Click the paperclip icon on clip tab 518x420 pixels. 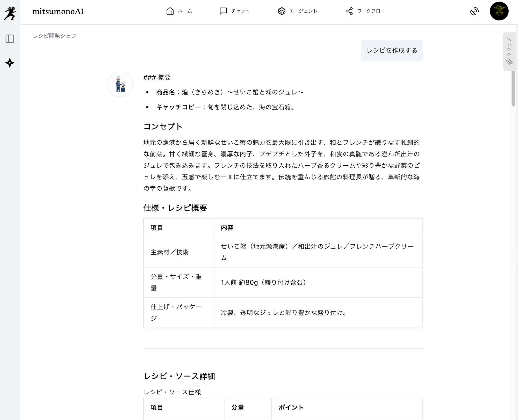tap(509, 62)
